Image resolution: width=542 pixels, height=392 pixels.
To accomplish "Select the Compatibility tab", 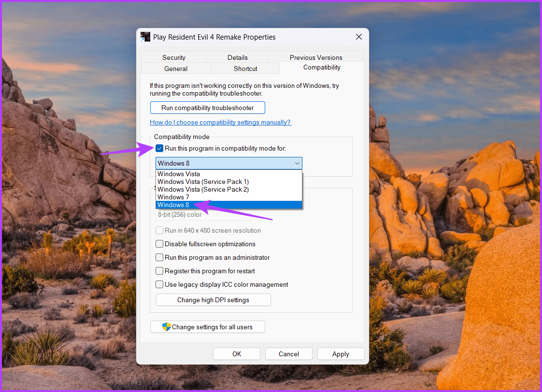I will (x=322, y=68).
